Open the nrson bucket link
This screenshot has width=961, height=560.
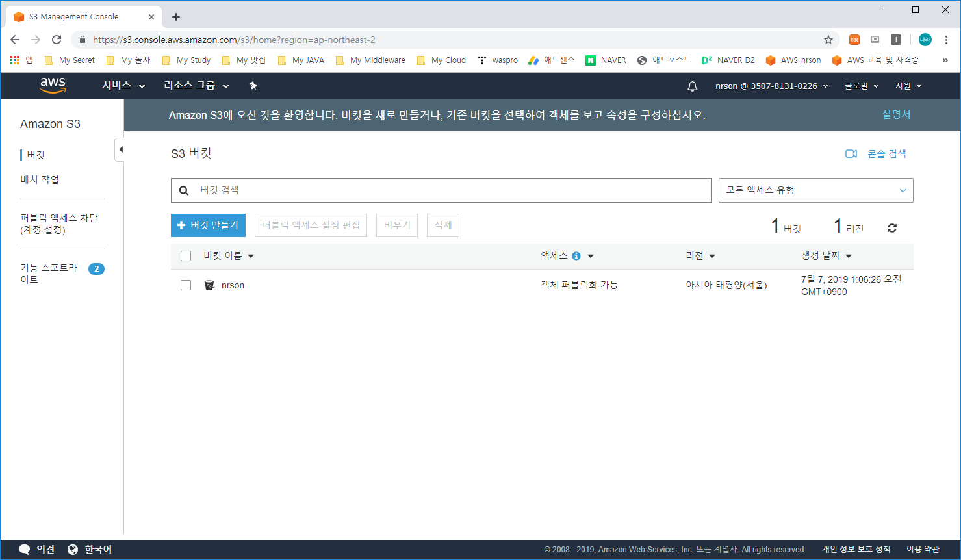(x=233, y=285)
